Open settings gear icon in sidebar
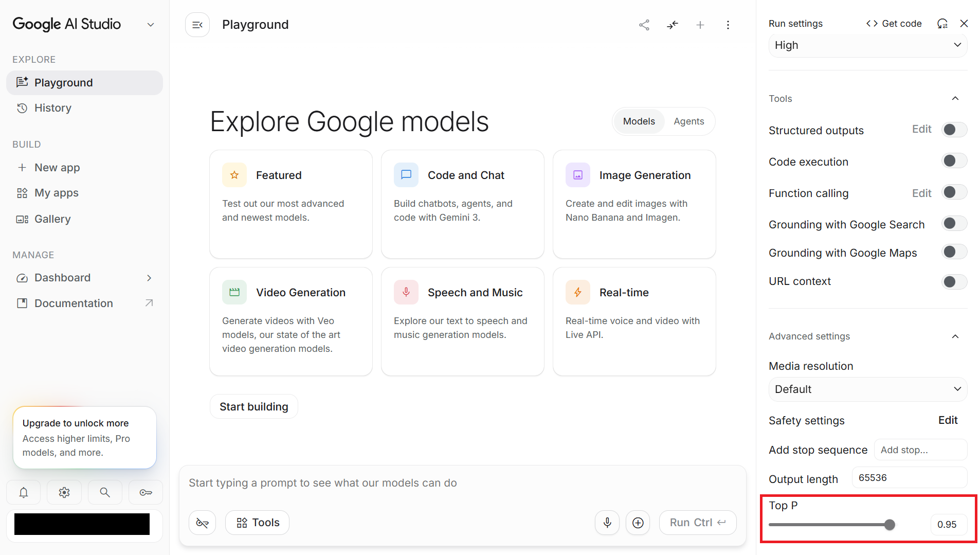This screenshot has height=555, width=980. point(64,493)
